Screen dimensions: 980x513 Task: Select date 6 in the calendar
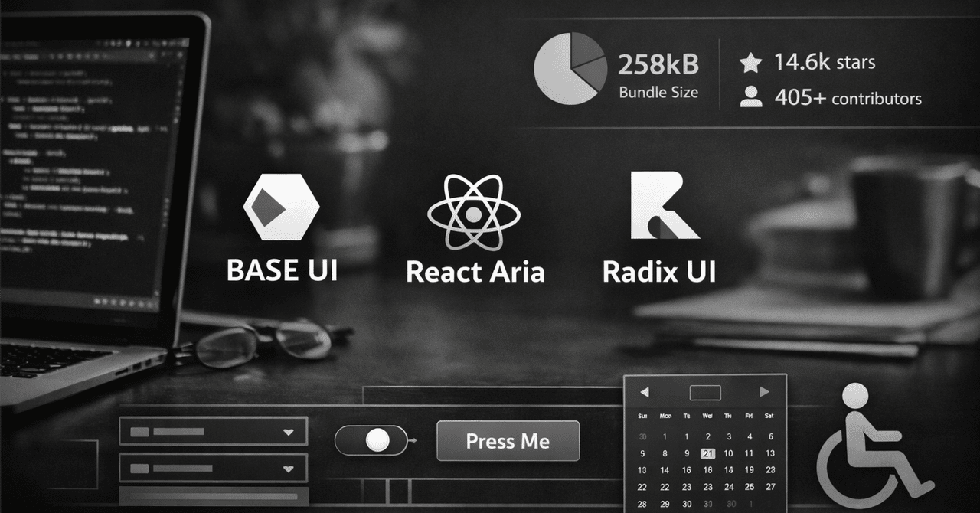click(770, 436)
